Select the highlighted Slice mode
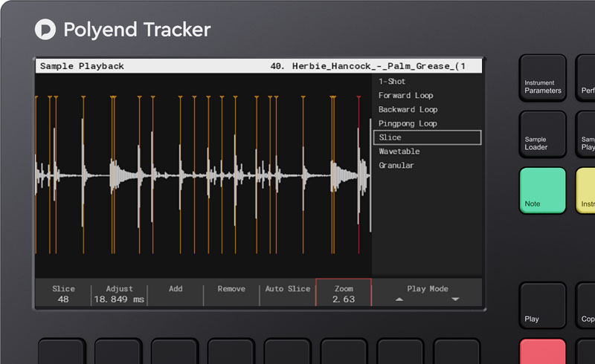The height and width of the screenshot is (364, 595). click(x=427, y=137)
